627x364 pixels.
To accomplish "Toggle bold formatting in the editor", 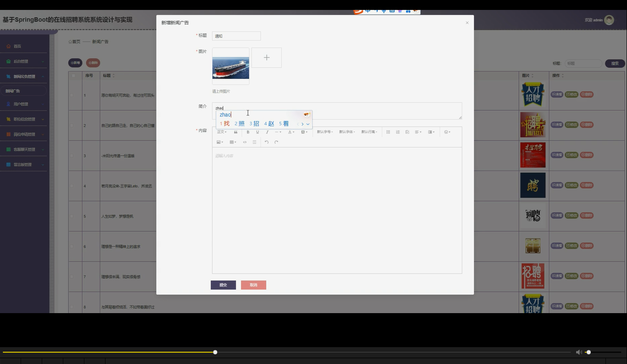I will (248, 132).
